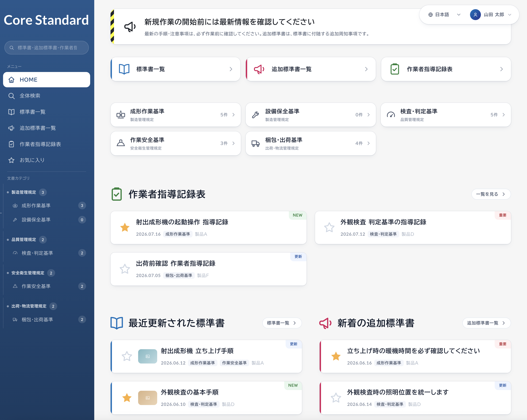Unfavorite 射出成形機の起動操作 指導記録 star
The height and width of the screenshot is (420, 527).
125,227
